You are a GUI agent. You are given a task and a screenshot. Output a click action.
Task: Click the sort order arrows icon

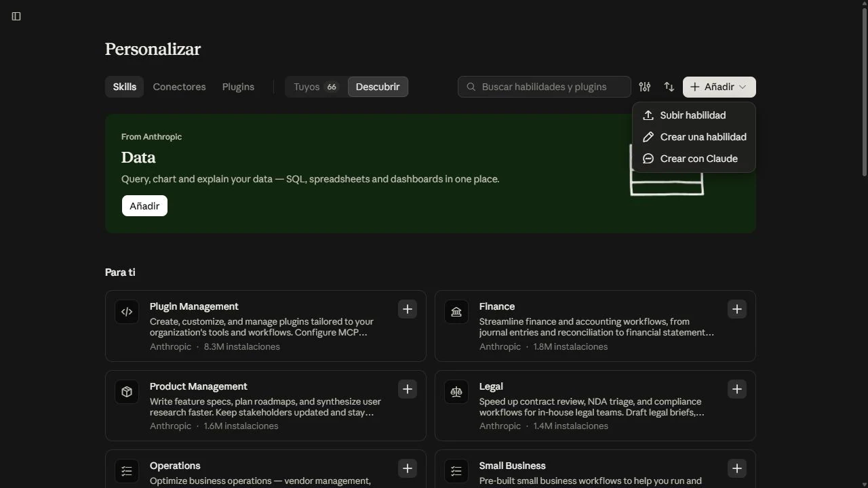669,87
